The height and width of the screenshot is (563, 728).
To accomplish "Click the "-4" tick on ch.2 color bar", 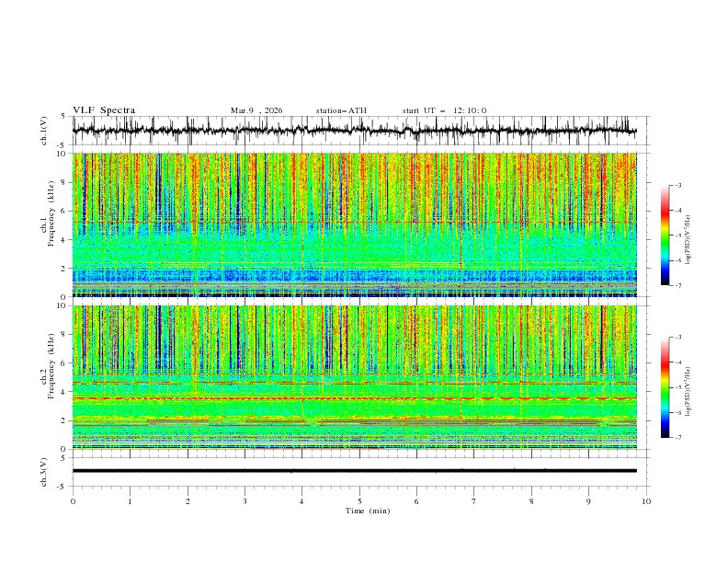I will (x=678, y=362).
